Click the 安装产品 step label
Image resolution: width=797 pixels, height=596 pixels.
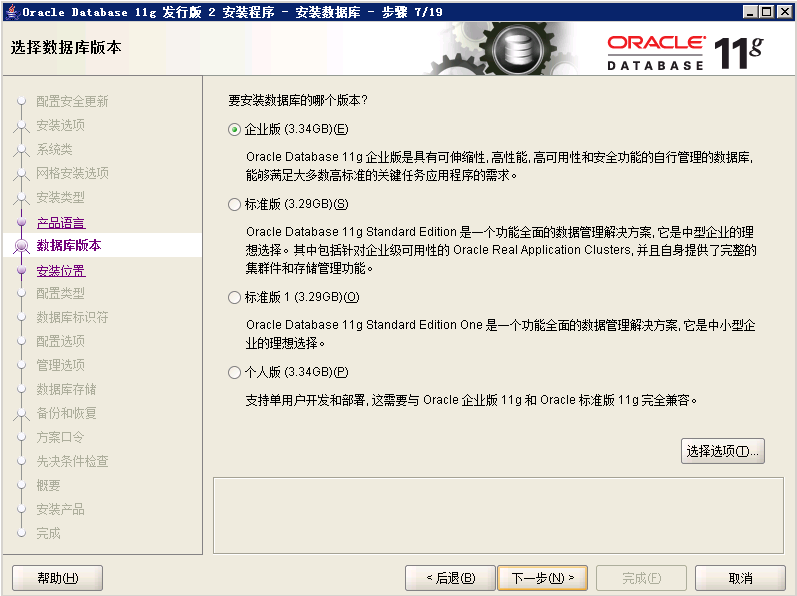[60, 509]
